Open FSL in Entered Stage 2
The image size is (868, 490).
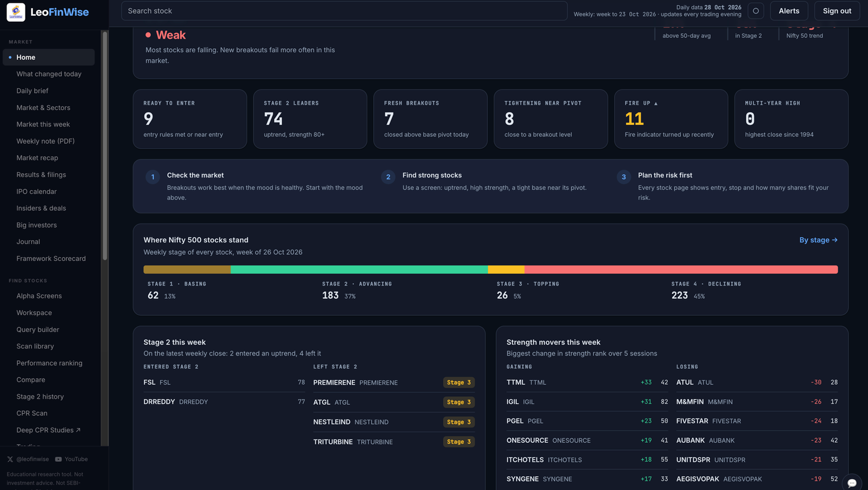pyautogui.click(x=224, y=383)
